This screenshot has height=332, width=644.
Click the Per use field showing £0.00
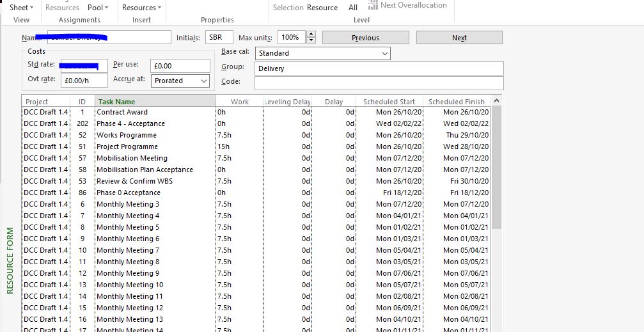click(x=180, y=66)
